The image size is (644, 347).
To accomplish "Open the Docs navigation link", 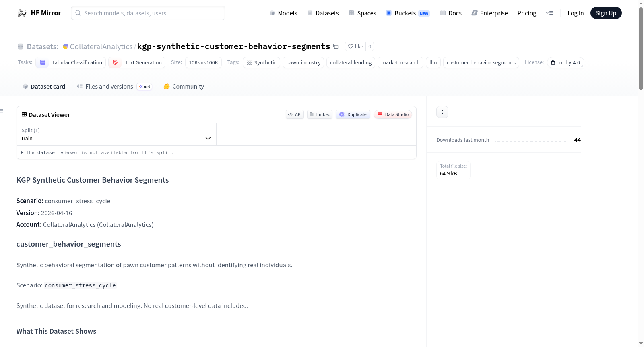I will [451, 13].
